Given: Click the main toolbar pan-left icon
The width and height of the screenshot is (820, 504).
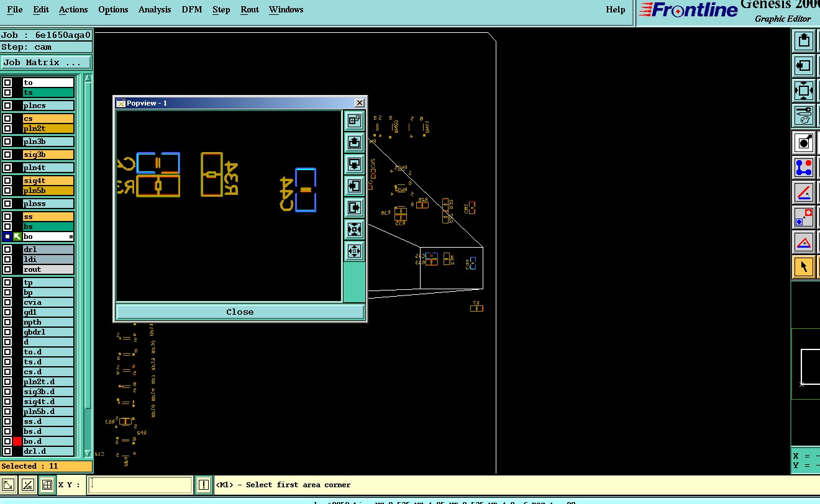Looking at the screenshot, I should (x=804, y=66).
